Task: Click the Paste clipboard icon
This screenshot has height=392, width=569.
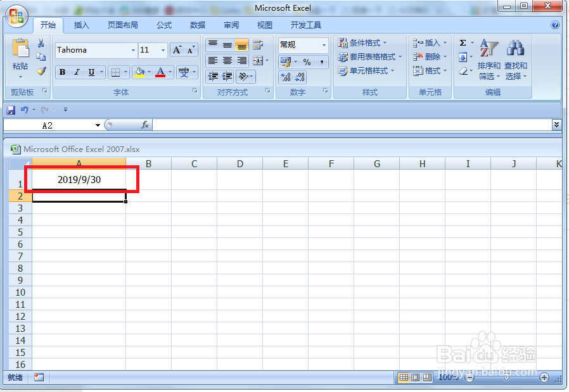Action: click(20, 49)
